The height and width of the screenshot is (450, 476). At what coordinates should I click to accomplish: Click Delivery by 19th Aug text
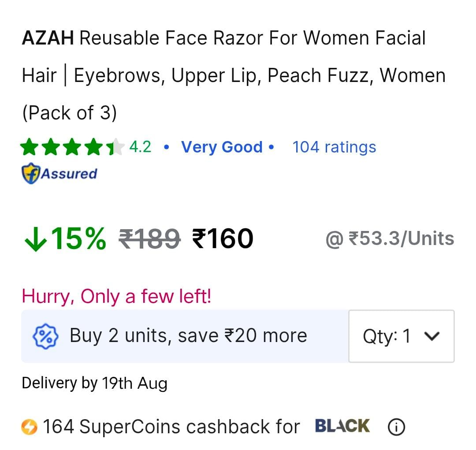(x=95, y=383)
